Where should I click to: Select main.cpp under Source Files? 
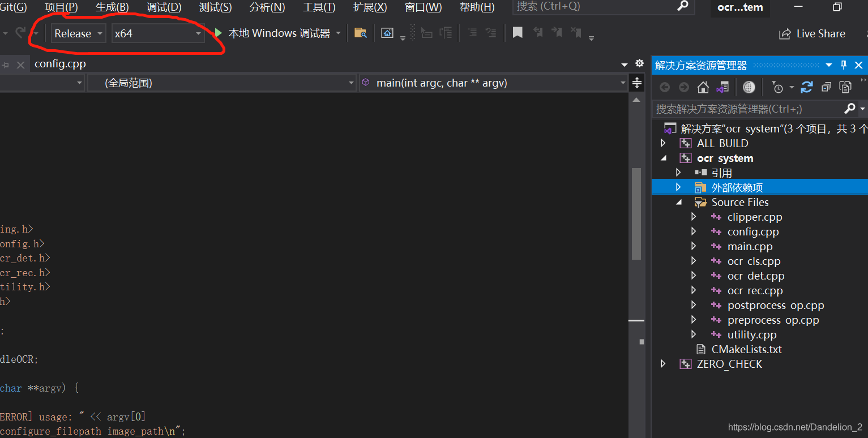coord(750,246)
